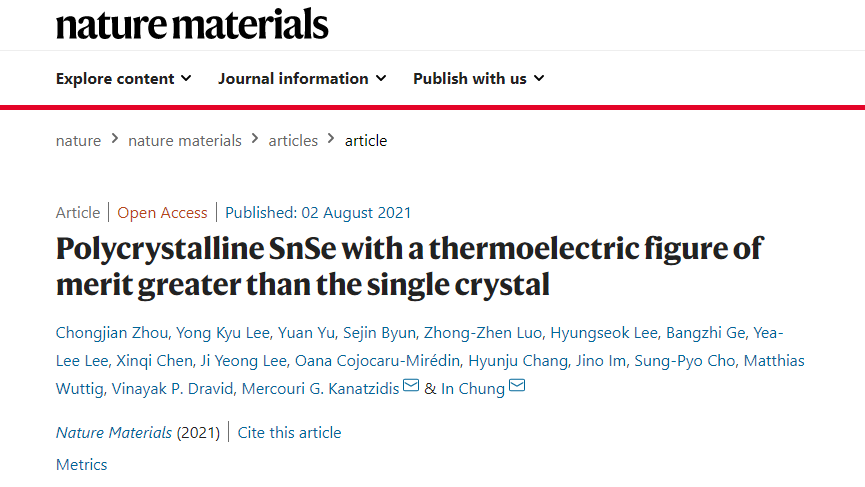Click the Open Access label
Image resolution: width=865 pixels, height=487 pixels.
tap(162, 213)
